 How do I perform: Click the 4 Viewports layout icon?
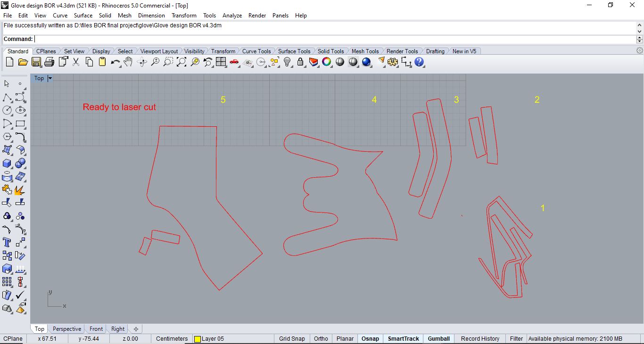coord(221,62)
